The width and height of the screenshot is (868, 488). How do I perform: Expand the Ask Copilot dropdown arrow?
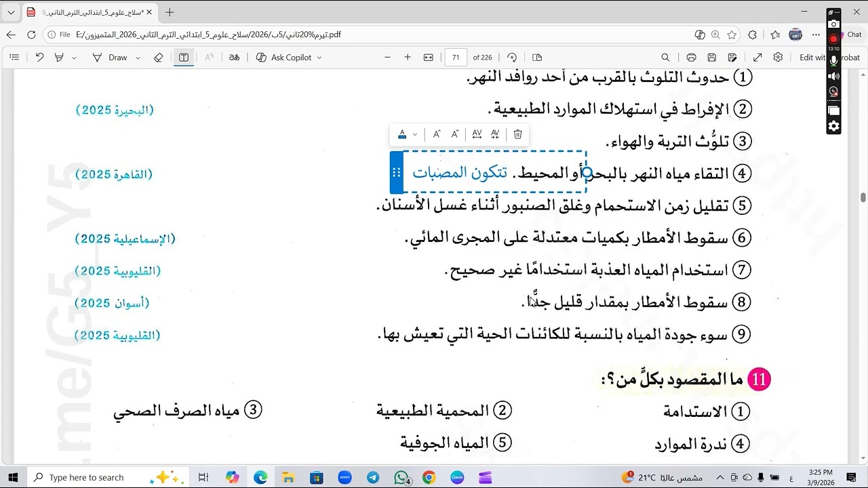(x=319, y=58)
